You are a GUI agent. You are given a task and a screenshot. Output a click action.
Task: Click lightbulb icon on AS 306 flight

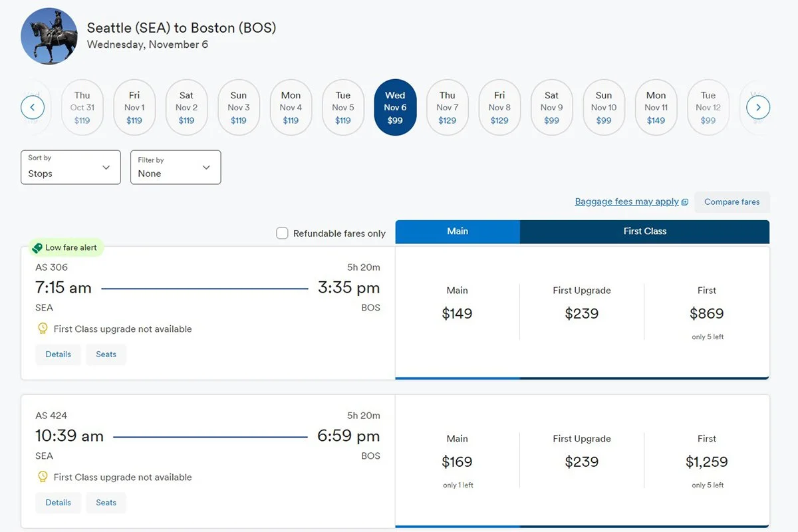43,329
